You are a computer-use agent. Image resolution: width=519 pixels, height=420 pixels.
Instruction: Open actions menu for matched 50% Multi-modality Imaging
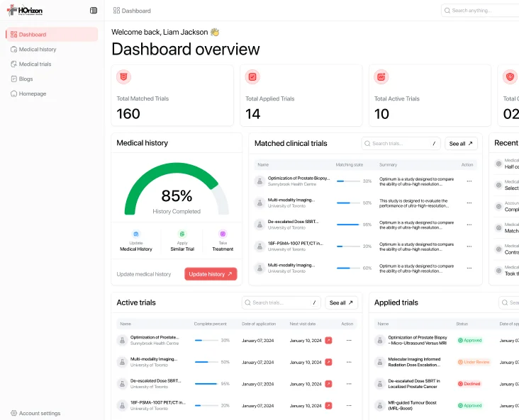[x=469, y=203]
